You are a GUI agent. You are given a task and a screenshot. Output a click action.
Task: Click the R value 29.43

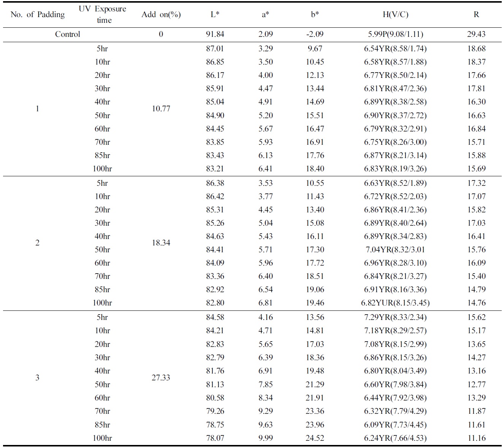click(476, 34)
